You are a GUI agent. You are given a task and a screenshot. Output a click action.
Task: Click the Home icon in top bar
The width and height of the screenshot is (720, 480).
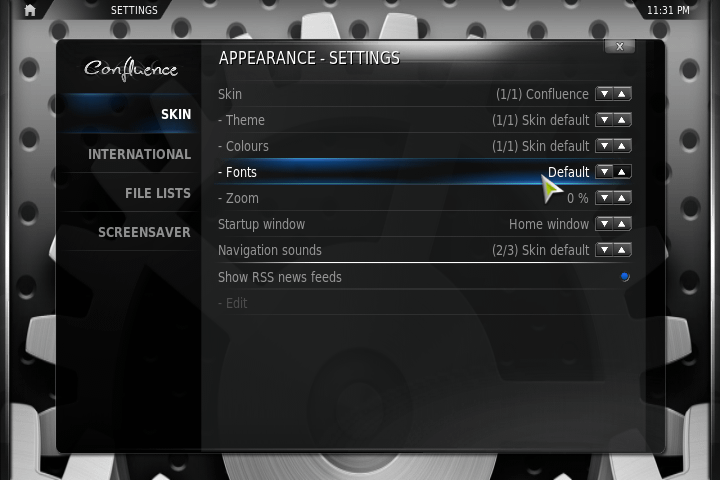click(x=30, y=10)
